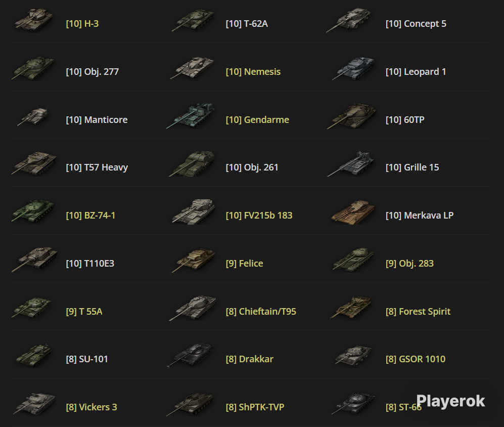This screenshot has height=427, width=504.
Task: Choose the FV215b 183 tank image
Action: (x=193, y=211)
